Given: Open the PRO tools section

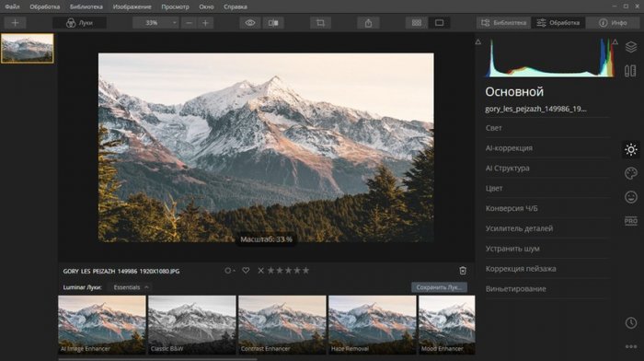Looking at the screenshot, I should [631, 221].
